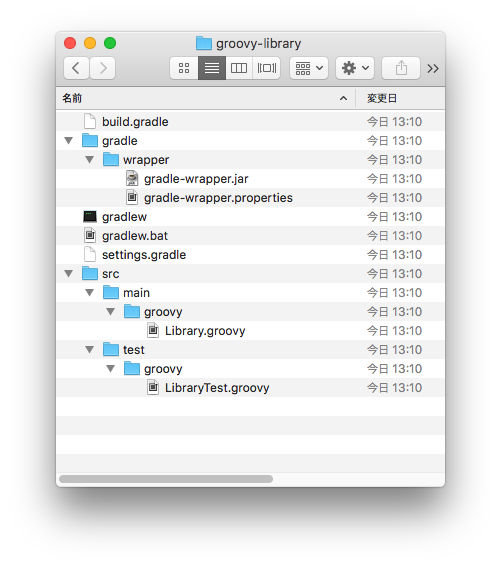Select the gradle-wrapper.jar file icon
This screenshot has height=567, width=501.
click(x=132, y=178)
